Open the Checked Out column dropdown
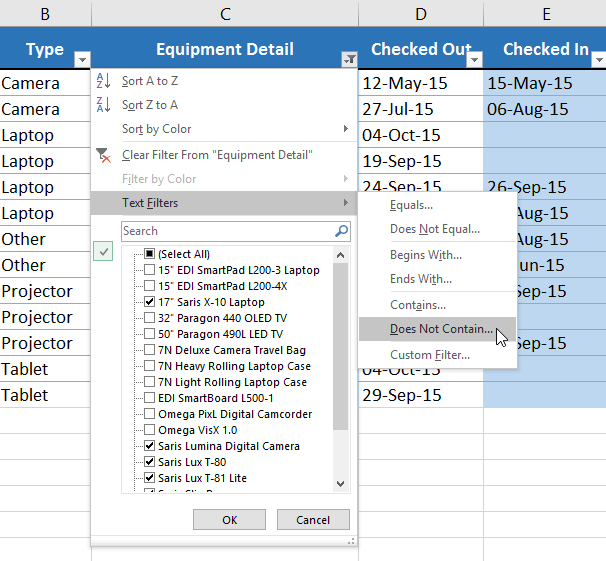This screenshot has height=561, width=606. pos(474,59)
